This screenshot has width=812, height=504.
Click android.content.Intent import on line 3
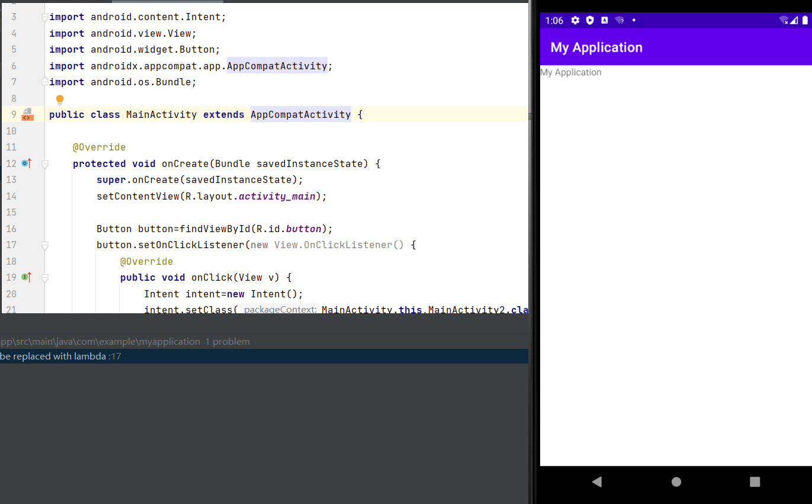pyautogui.click(x=155, y=17)
